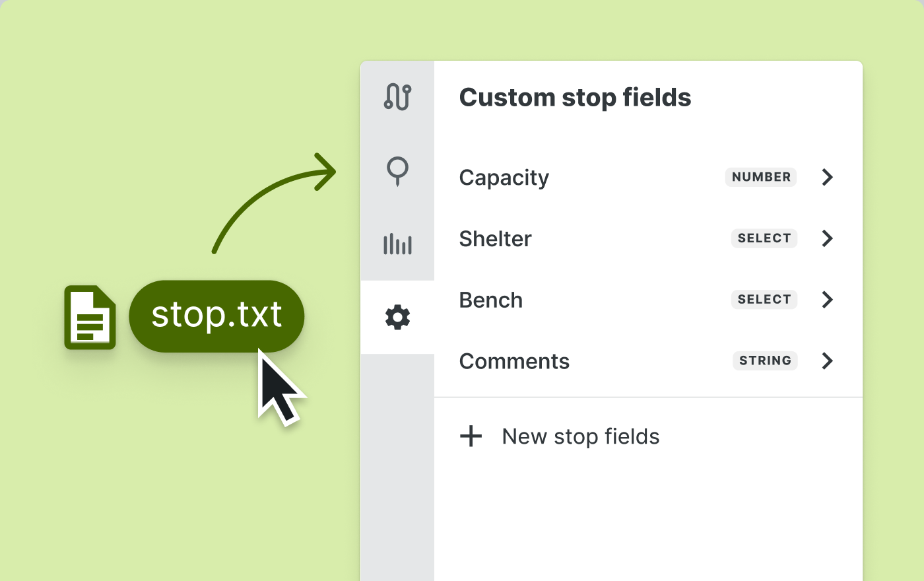This screenshot has height=581, width=924.
Task: Click the stop.txt document icon
Action: pos(90,318)
